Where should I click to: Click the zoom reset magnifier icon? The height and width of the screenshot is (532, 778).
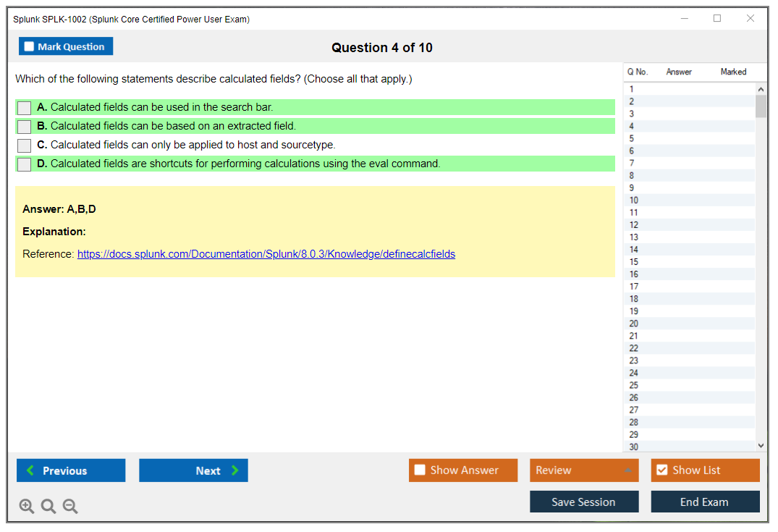pos(48,507)
